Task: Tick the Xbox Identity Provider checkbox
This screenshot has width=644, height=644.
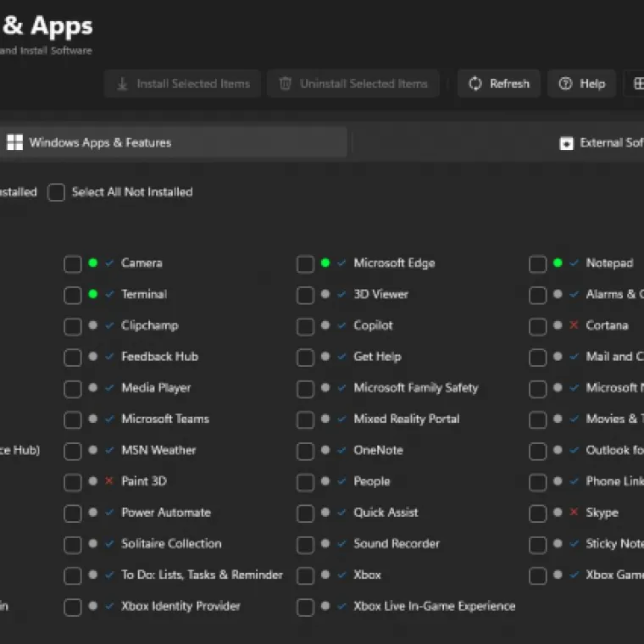Action: click(73, 607)
